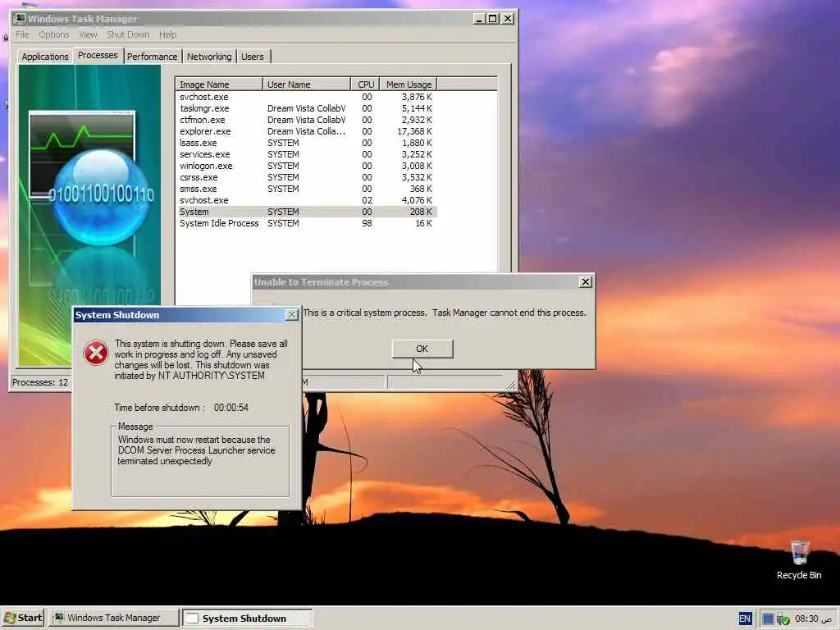
Task: Click the 368 K memory value
Action: pyautogui.click(x=421, y=189)
